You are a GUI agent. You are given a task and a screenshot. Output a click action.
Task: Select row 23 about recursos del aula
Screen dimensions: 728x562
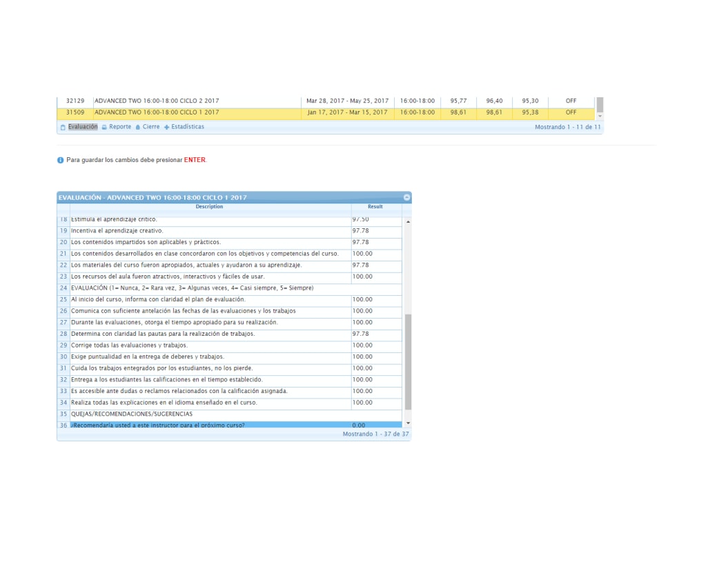[x=229, y=277]
